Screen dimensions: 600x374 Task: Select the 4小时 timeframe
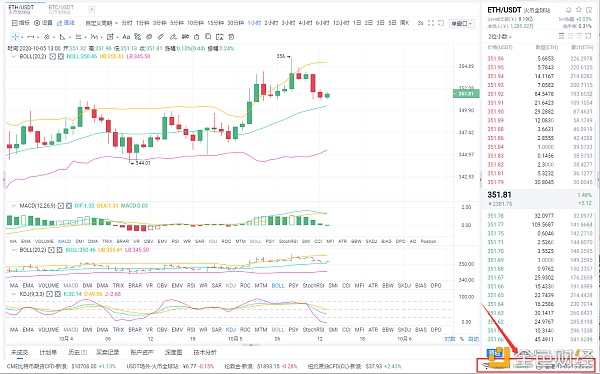pyautogui.click(x=305, y=23)
